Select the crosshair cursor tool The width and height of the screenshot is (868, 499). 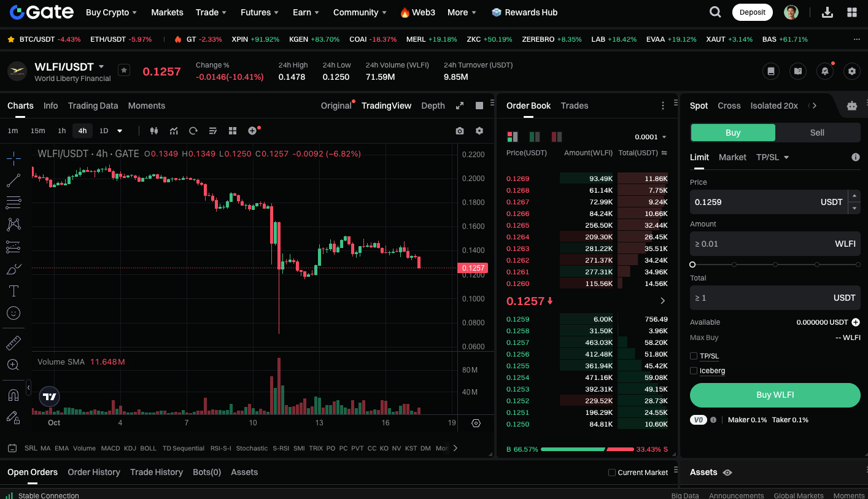point(14,158)
